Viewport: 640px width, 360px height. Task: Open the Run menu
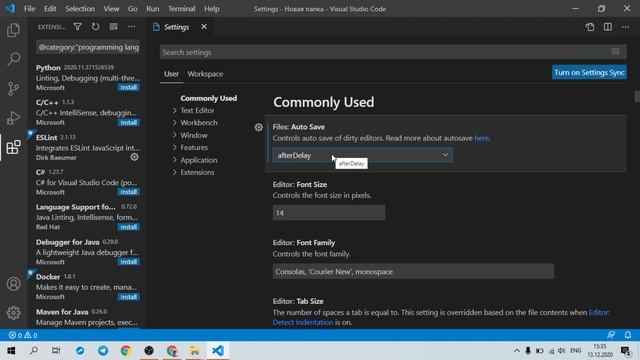click(153, 9)
